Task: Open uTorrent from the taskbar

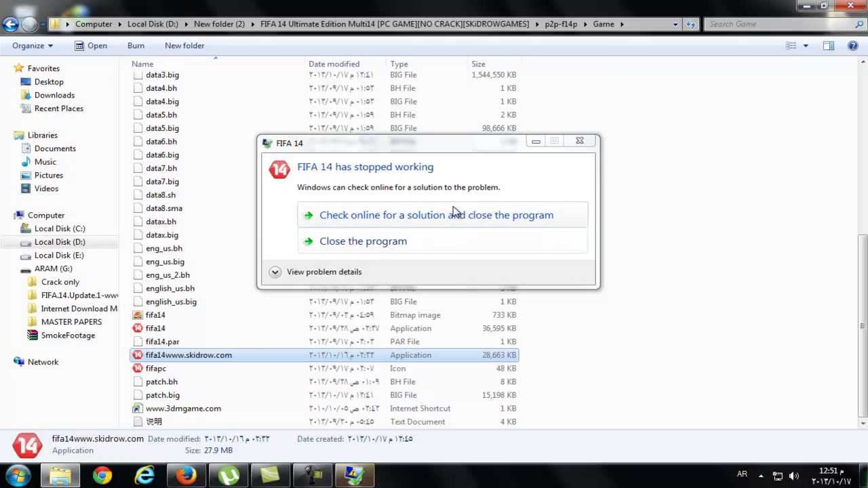Action: [229, 475]
